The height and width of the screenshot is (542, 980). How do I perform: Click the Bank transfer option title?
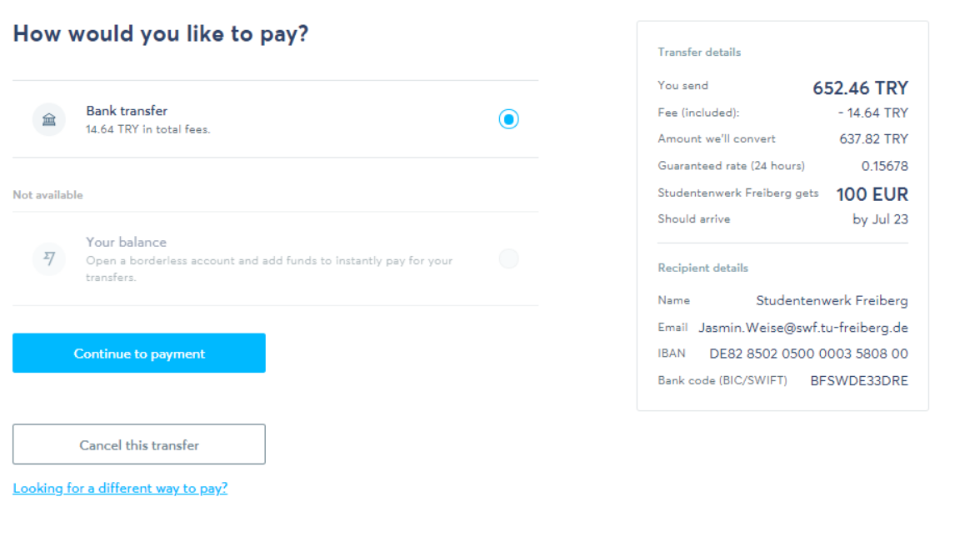(127, 111)
